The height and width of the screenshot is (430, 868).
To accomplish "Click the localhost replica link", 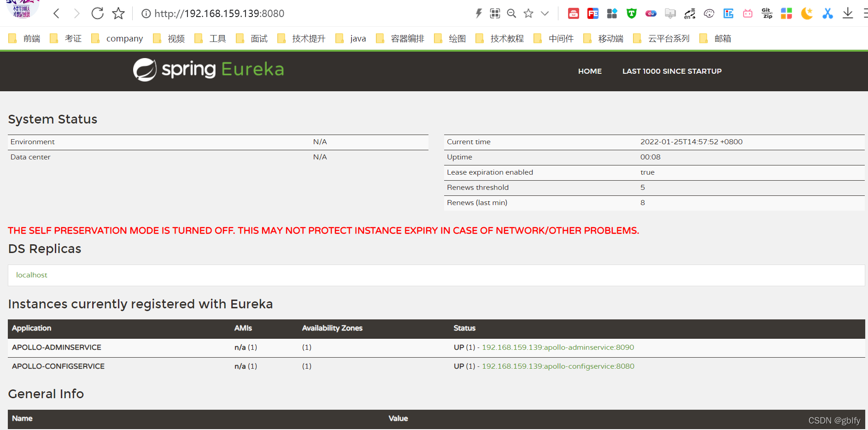I will tap(32, 275).
